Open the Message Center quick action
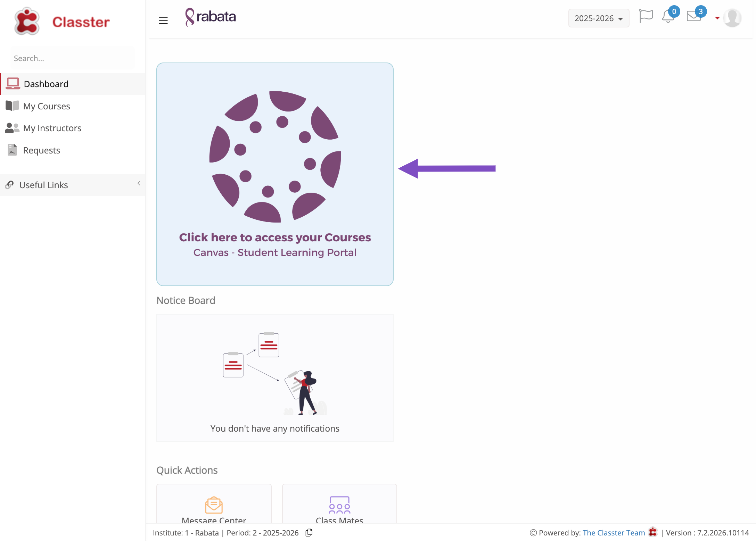Image resolution: width=756 pixels, height=541 pixels. 214,504
